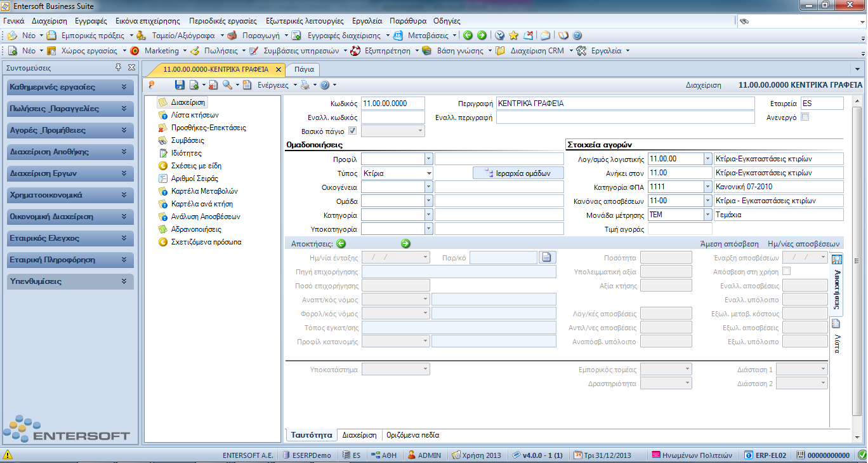
Task: Click the next acquisition green arrow
Action: 405,243
